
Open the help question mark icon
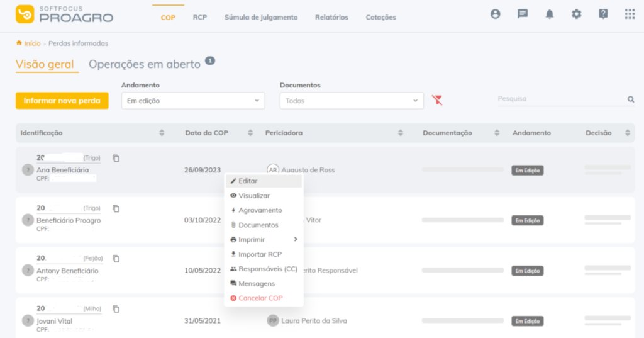[x=603, y=14]
